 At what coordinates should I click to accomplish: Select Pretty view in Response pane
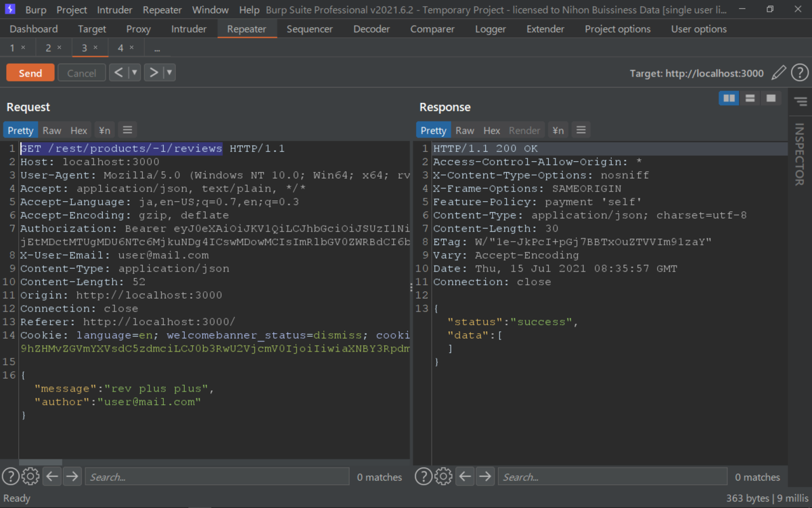[433, 130]
